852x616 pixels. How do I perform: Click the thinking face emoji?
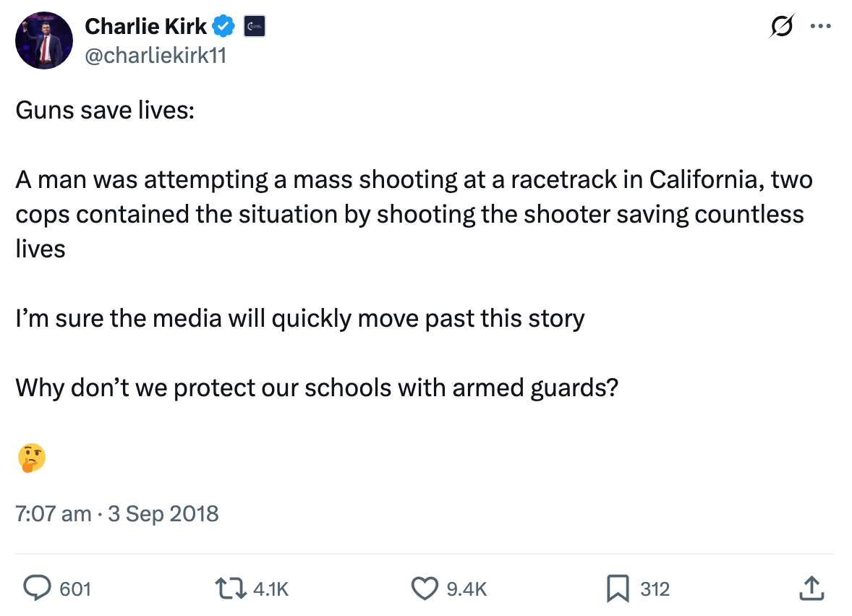(29, 457)
